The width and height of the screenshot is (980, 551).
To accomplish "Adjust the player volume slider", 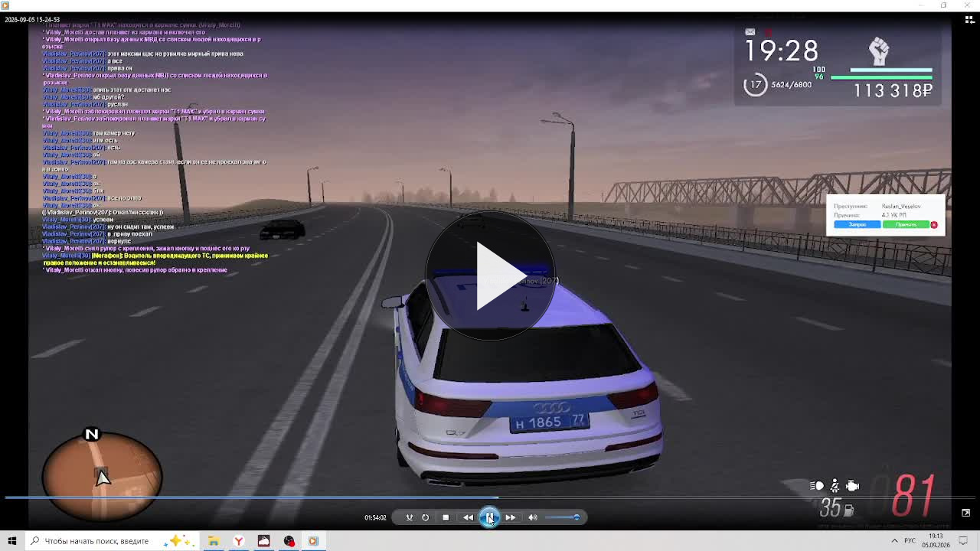I will click(563, 517).
